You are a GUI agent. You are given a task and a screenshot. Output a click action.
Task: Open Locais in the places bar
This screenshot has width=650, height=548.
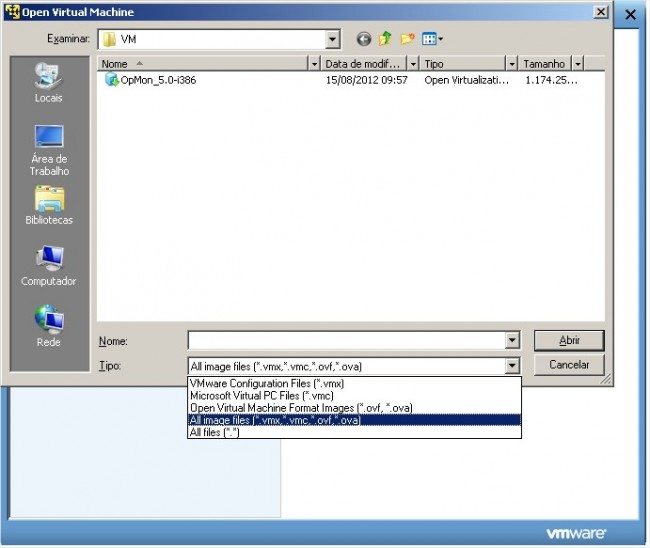[x=48, y=82]
